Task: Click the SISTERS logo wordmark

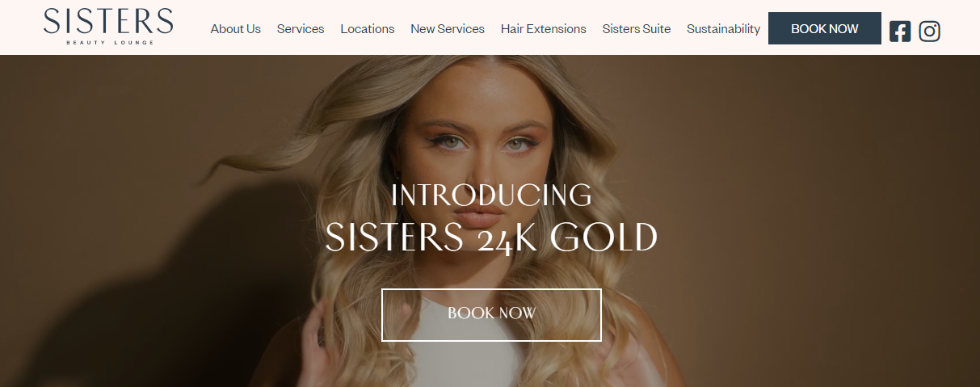Action: click(108, 22)
